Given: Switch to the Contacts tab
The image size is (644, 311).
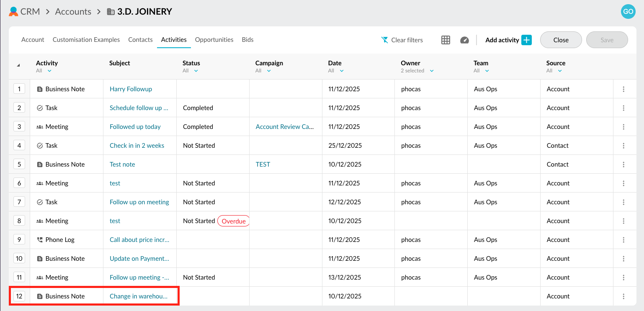Looking at the screenshot, I should pyautogui.click(x=140, y=40).
